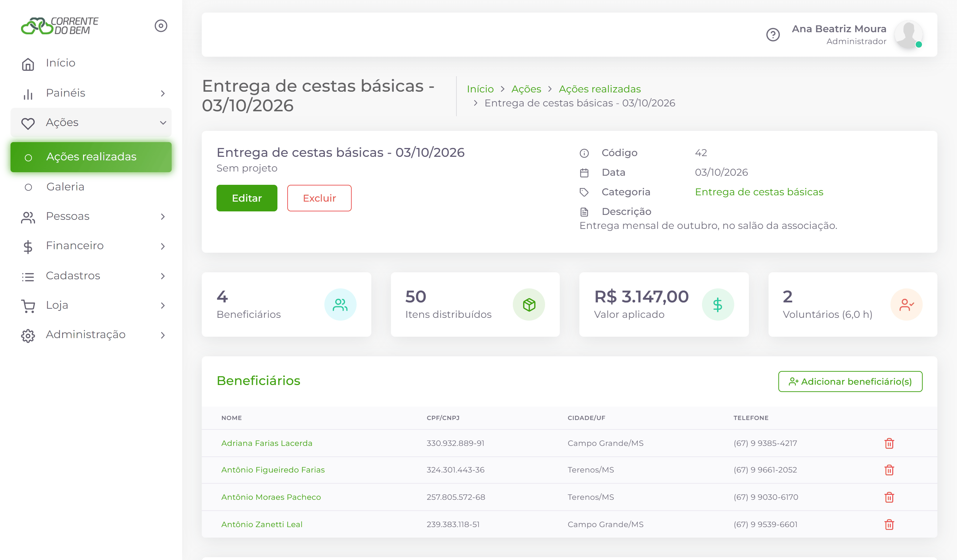The height and width of the screenshot is (560, 957).
Task: Open Entrega de cestas básicas category link
Action: tap(759, 192)
